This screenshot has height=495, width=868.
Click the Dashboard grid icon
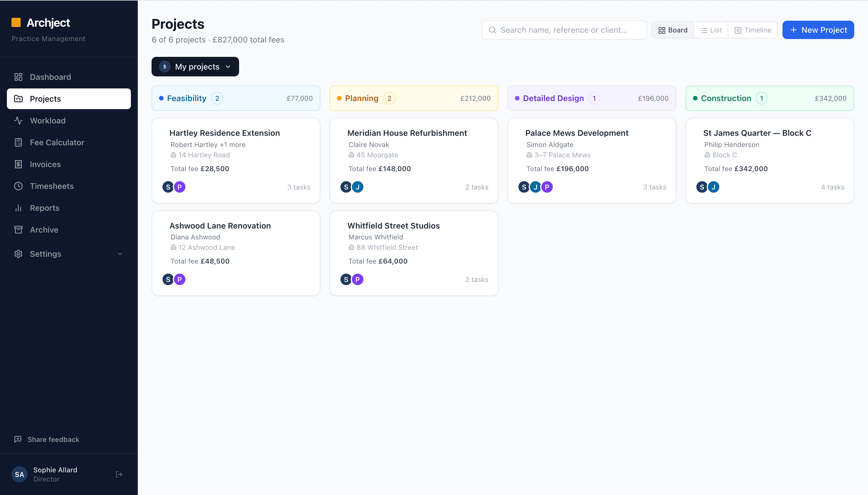pyautogui.click(x=18, y=77)
